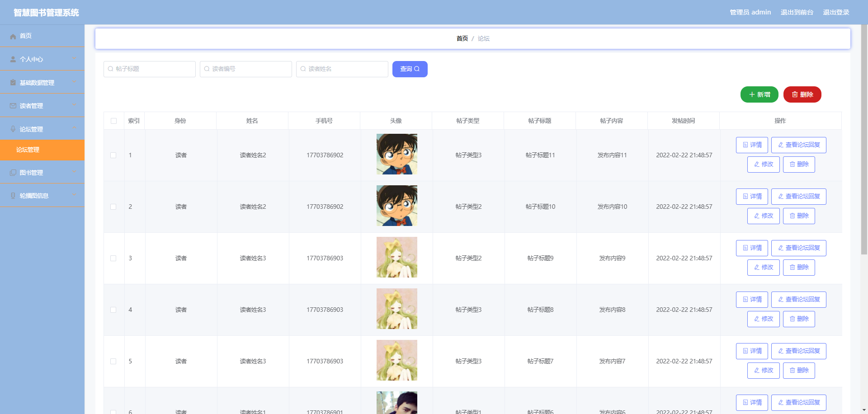
Task: Check the checkbox for row 帖子标题7
Action: 113,362
